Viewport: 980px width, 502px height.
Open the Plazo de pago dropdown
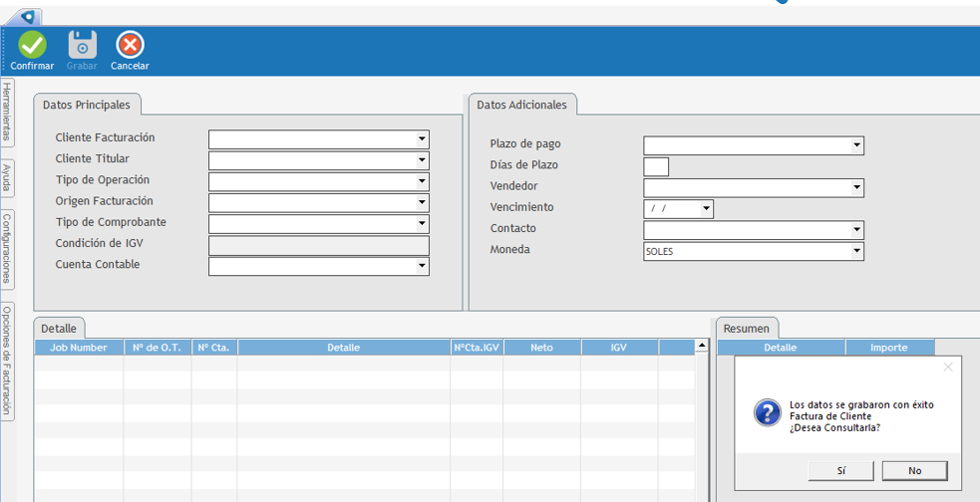pyautogui.click(x=856, y=146)
